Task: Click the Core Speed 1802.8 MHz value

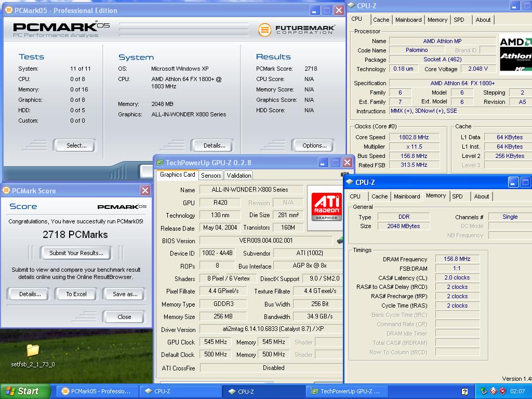Action: [414, 137]
